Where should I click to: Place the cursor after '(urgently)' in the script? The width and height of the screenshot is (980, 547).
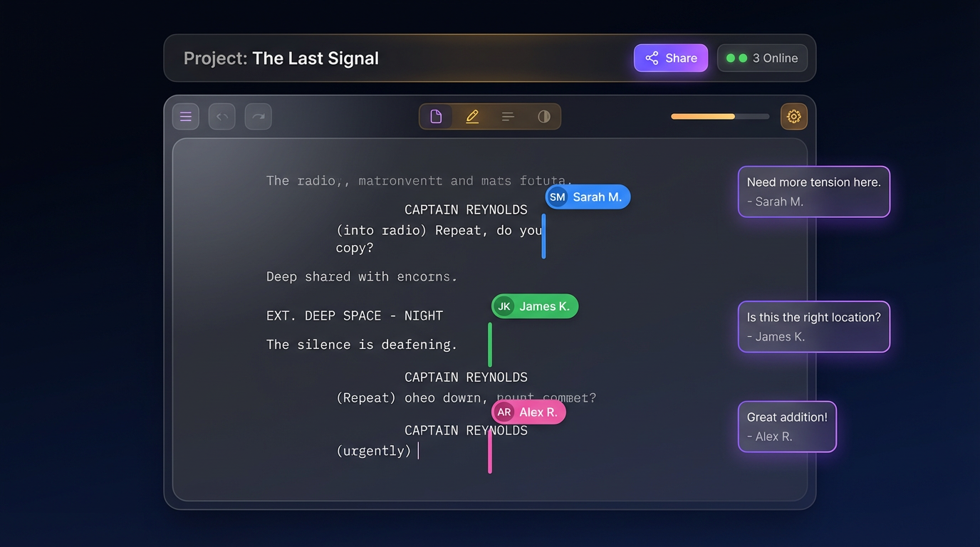tap(419, 450)
